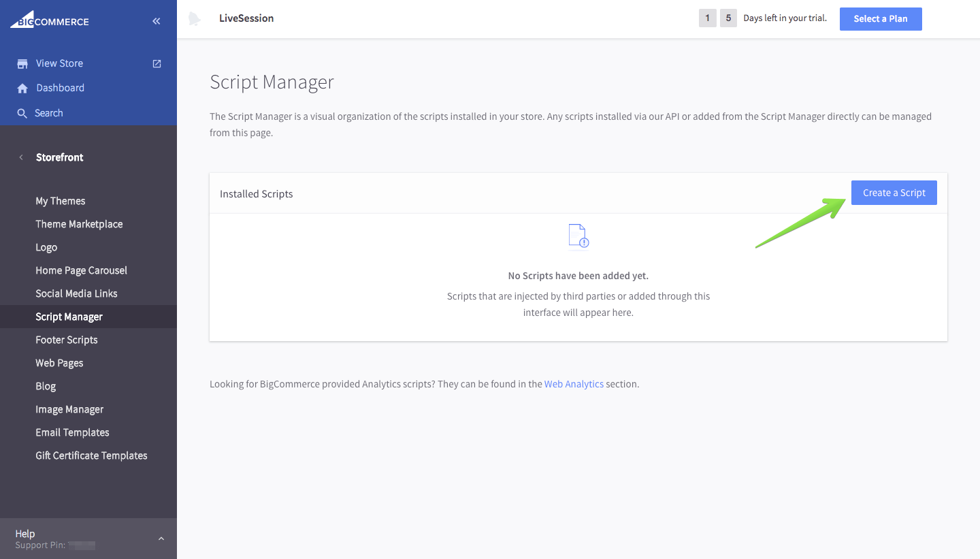Open search using the magnifier icon

(x=21, y=112)
